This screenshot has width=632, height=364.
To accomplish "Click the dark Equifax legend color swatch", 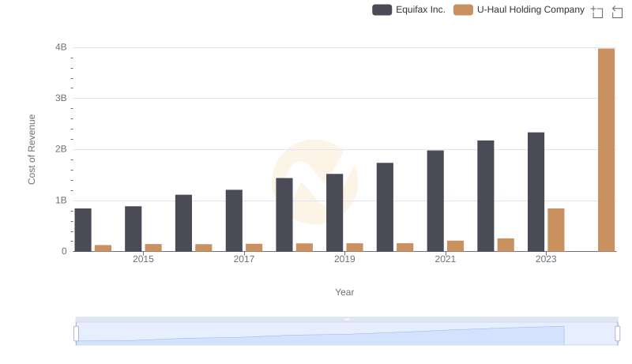I will [382, 10].
